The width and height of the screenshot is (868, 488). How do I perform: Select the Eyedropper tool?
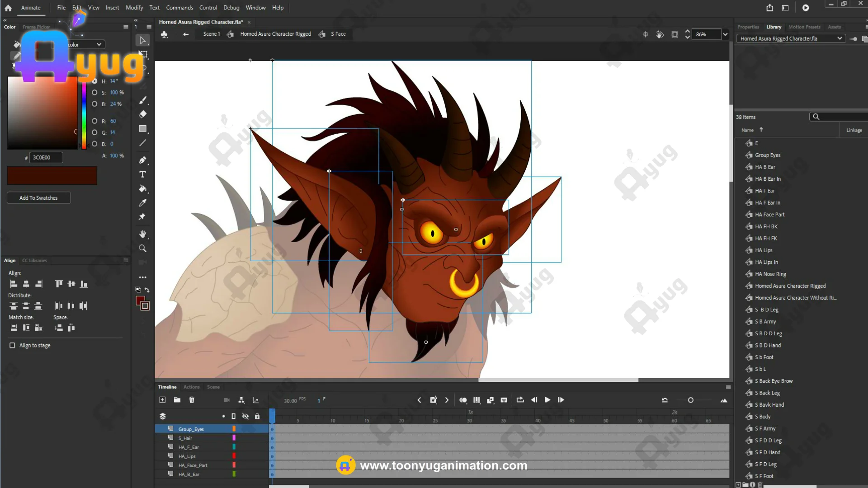(x=142, y=203)
